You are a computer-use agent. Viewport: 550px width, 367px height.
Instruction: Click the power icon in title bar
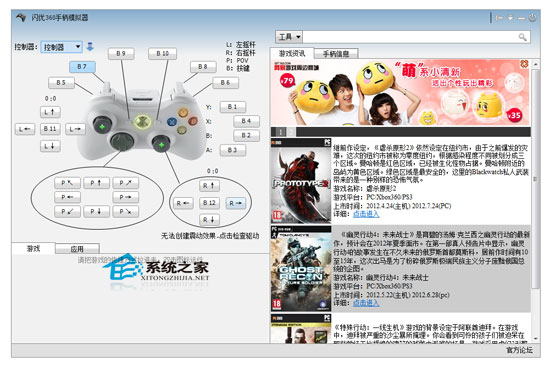click(532, 18)
